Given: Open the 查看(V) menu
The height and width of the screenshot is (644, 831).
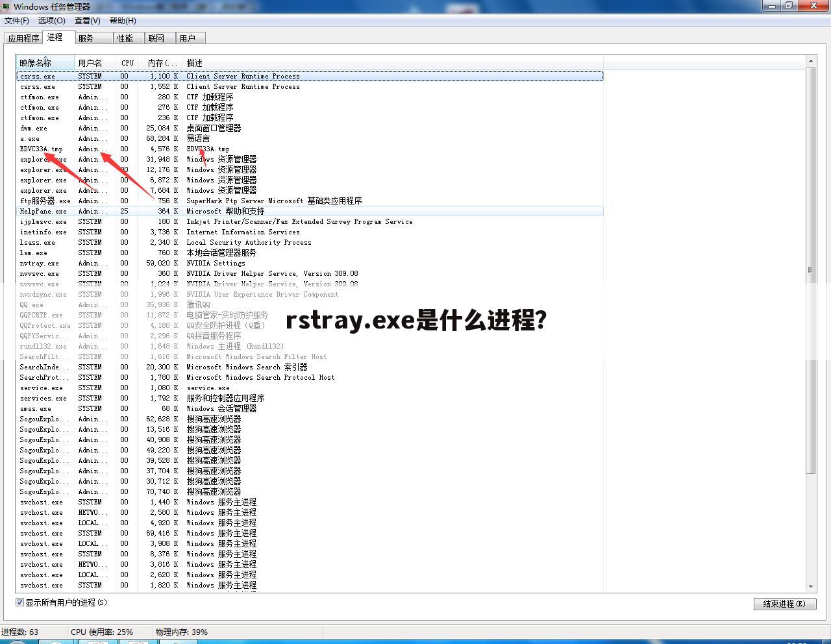Looking at the screenshot, I should [x=88, y=20].
